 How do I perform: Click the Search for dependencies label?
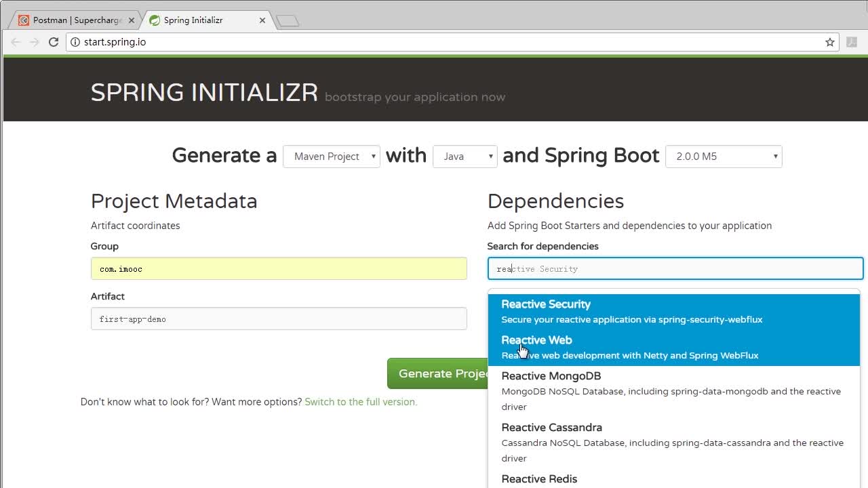coord(543,246)
